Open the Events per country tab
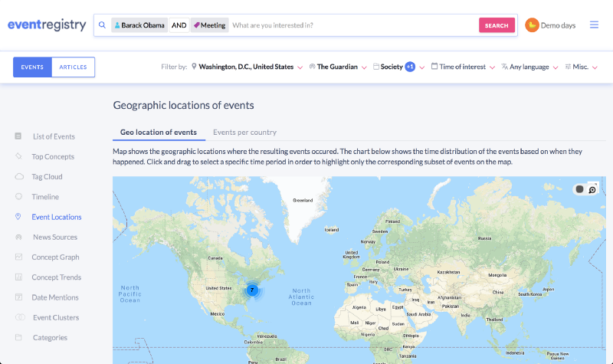 244,132
